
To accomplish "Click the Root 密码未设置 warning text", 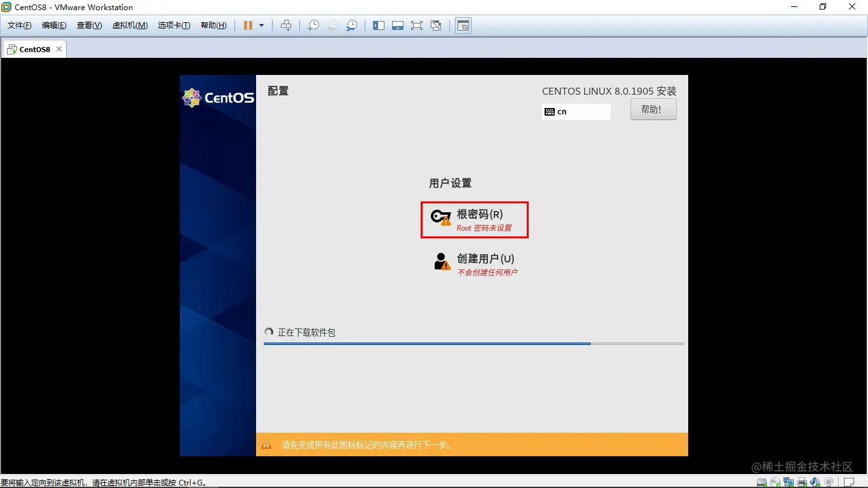I will pyautogui.click(x=484, y=228).
